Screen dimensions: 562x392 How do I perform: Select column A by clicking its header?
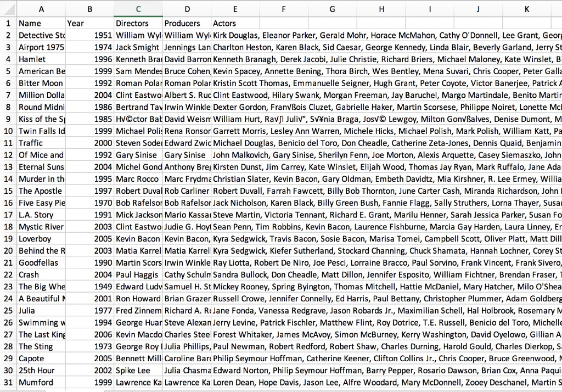(x=41, y=9)
